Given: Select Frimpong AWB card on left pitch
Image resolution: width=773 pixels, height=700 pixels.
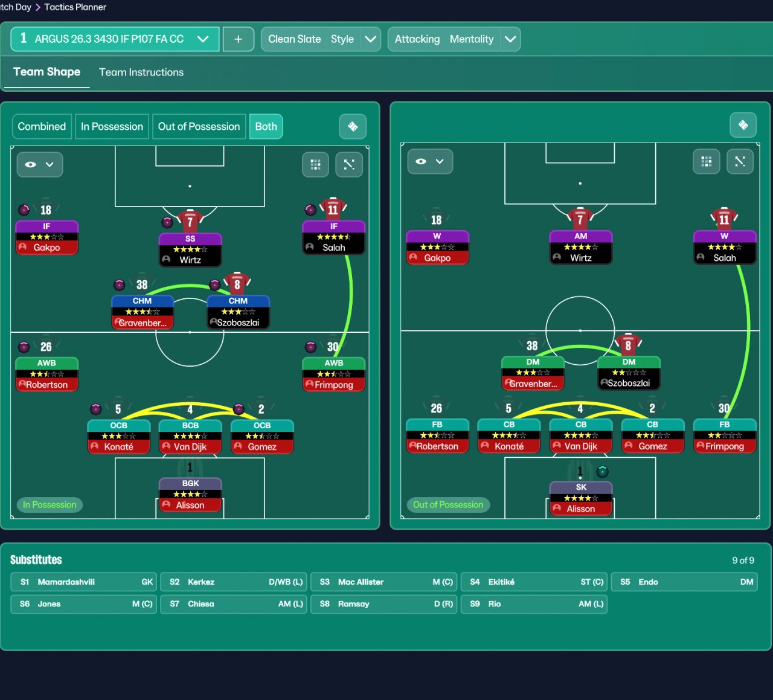Looking at the screenshot, I should point(334,374).
